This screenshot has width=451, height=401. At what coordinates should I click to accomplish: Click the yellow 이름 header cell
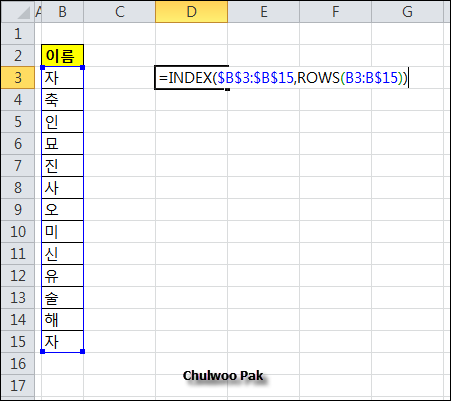pyautogui.click(x=62, y=56)
